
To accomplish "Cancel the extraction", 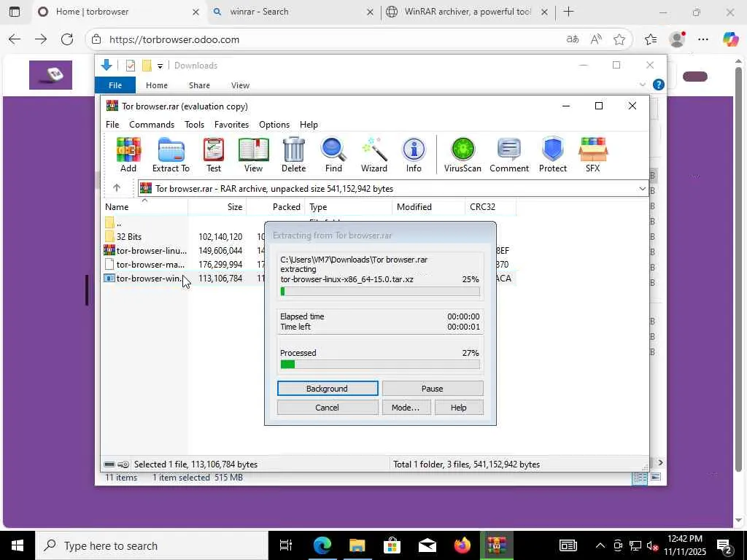I will click(x=328, y=408).
